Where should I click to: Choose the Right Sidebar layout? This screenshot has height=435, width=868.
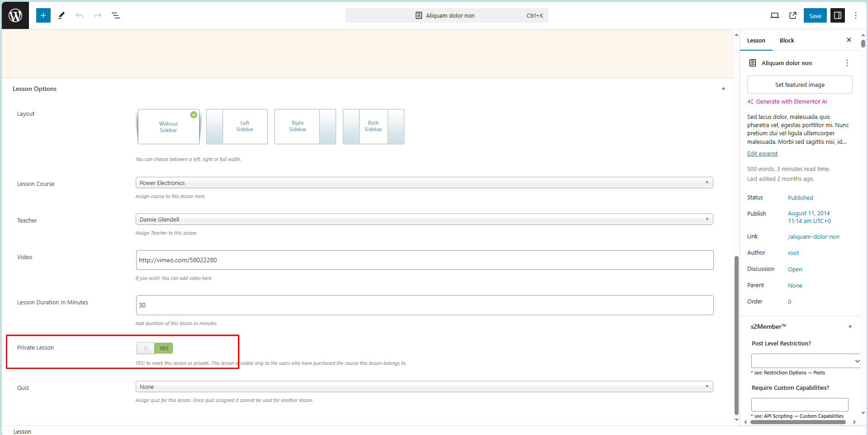click(305, 127)
